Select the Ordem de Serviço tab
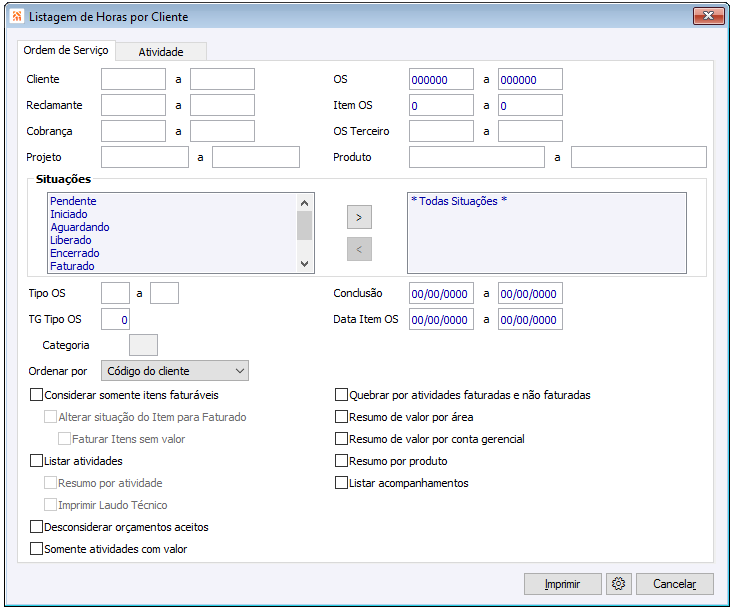 click(66, 50)
